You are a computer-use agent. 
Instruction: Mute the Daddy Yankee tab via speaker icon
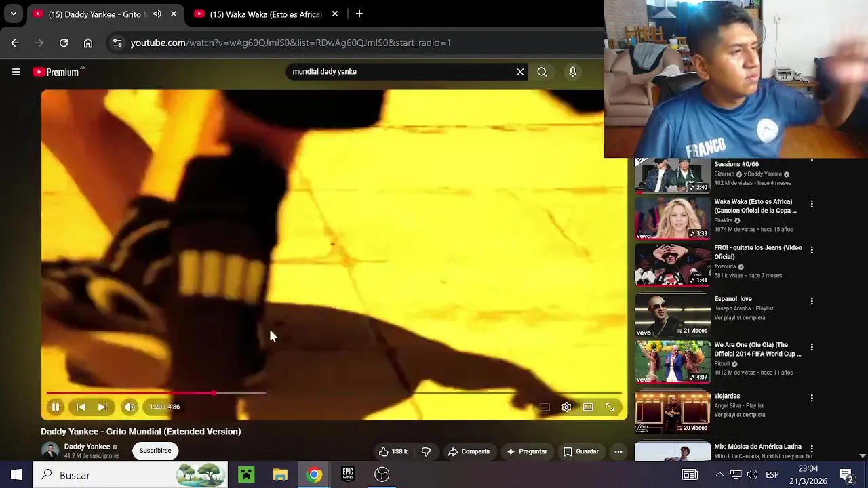157,14
